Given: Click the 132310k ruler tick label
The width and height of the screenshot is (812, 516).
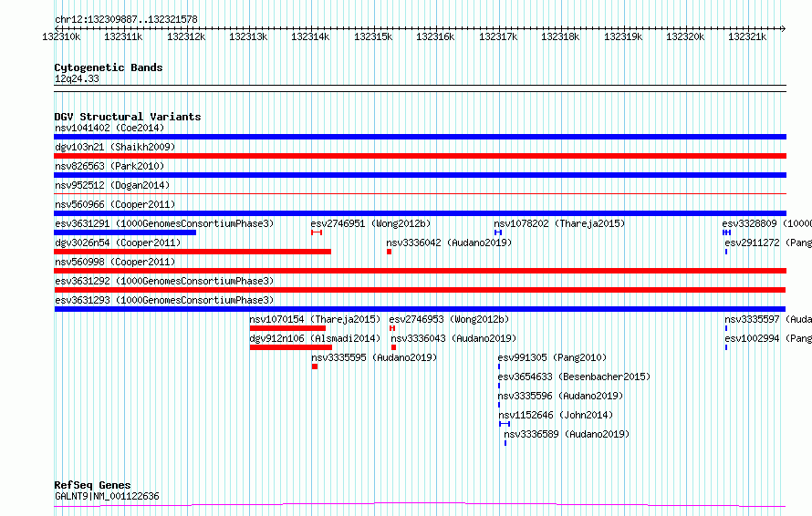Looking at the screenshot, I should (61, 36).
